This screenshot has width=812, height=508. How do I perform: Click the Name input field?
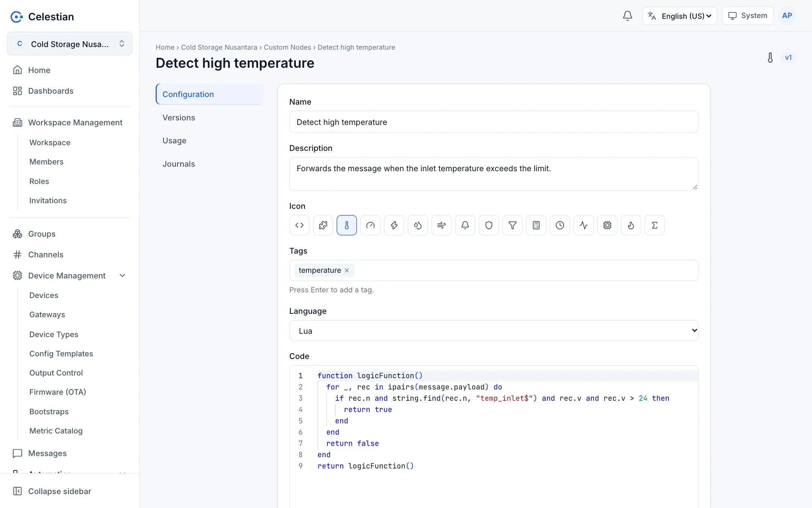pos(494,122)
